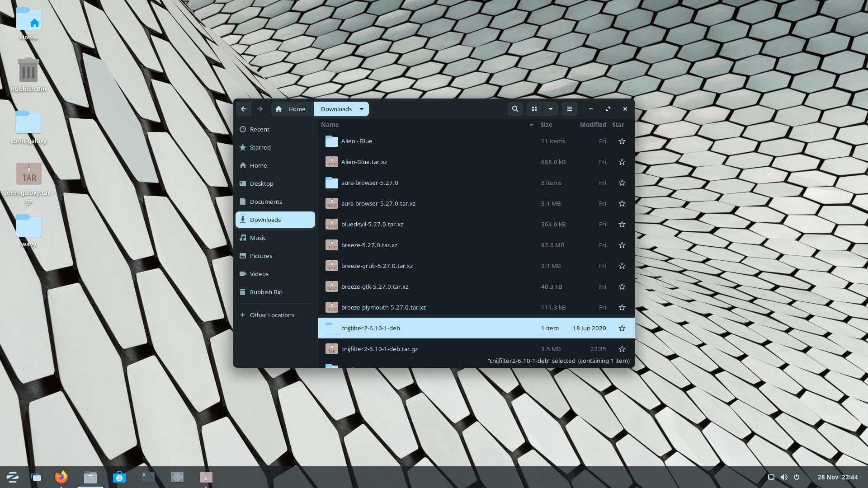Select breeze-gtk-5.27.0.tar.xz file row
Image resolution: width=868 pixels, height=488 pixels.
[375, 287]
